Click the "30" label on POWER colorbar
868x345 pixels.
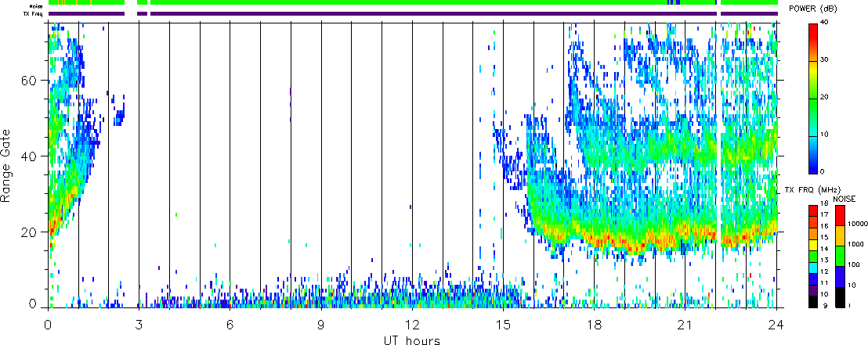click(x=825, y=59)
